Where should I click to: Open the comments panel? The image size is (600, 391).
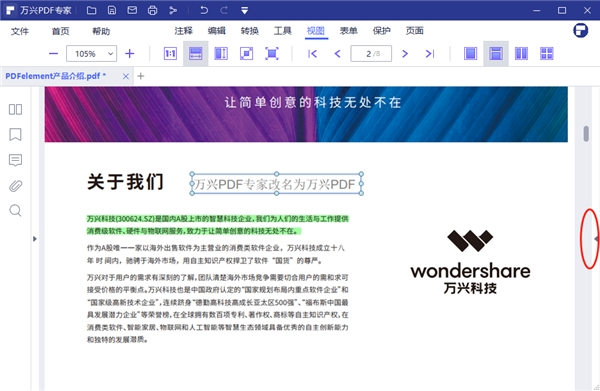pyautogui.click(x=15, y=160)
